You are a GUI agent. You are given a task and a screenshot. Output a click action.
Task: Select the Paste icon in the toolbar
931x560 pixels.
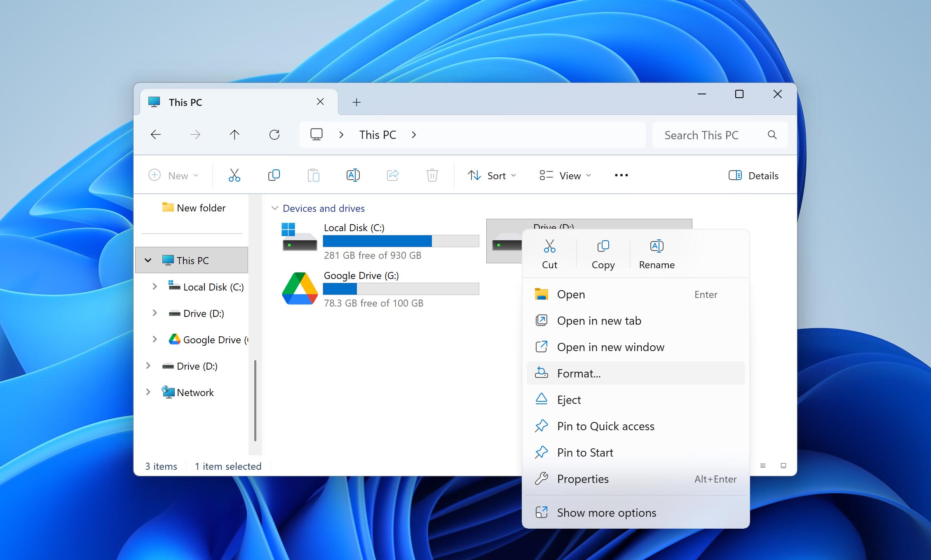tap(313, 175)
